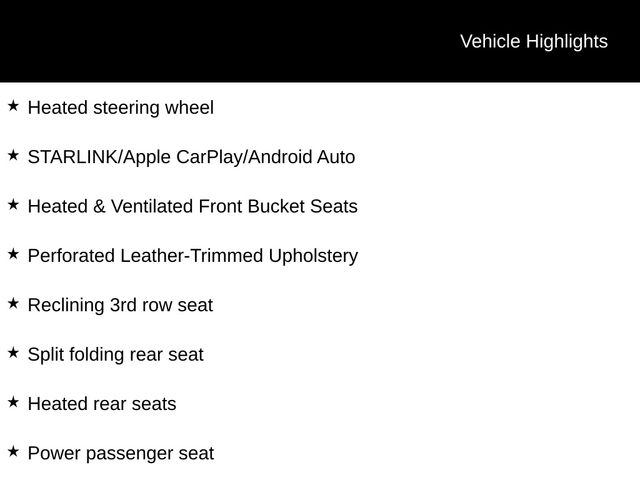Click the Power passenger seat item
This screenshot has width=640, height=480.
pos(120,453)
